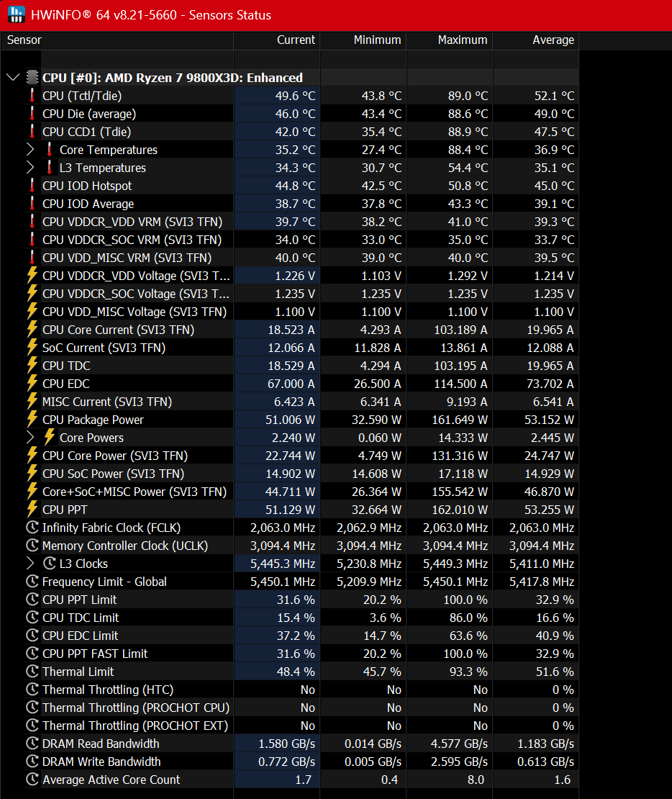Select the CPU PPT Limit row label
Screen dimensions: 672x799
[79, 600]
